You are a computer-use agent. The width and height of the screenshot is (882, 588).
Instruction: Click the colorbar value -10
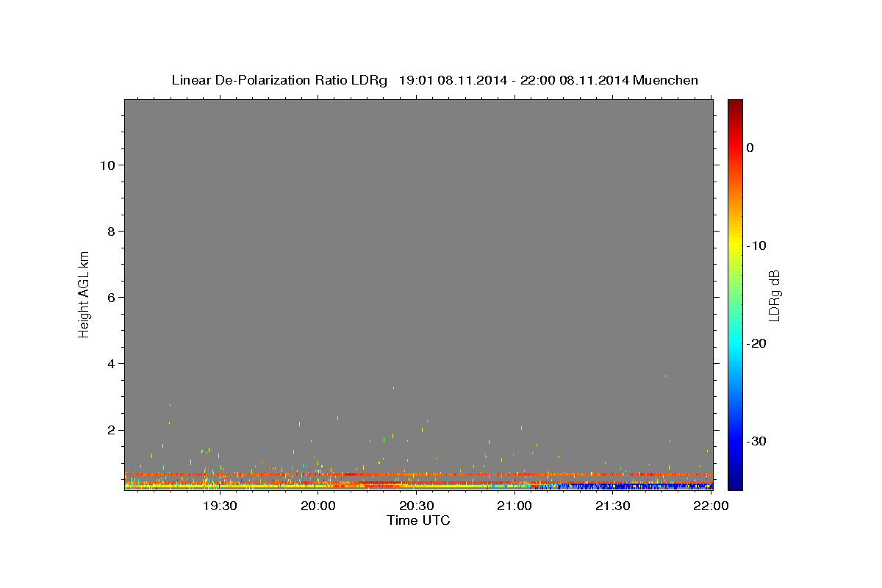pos(756,245)
